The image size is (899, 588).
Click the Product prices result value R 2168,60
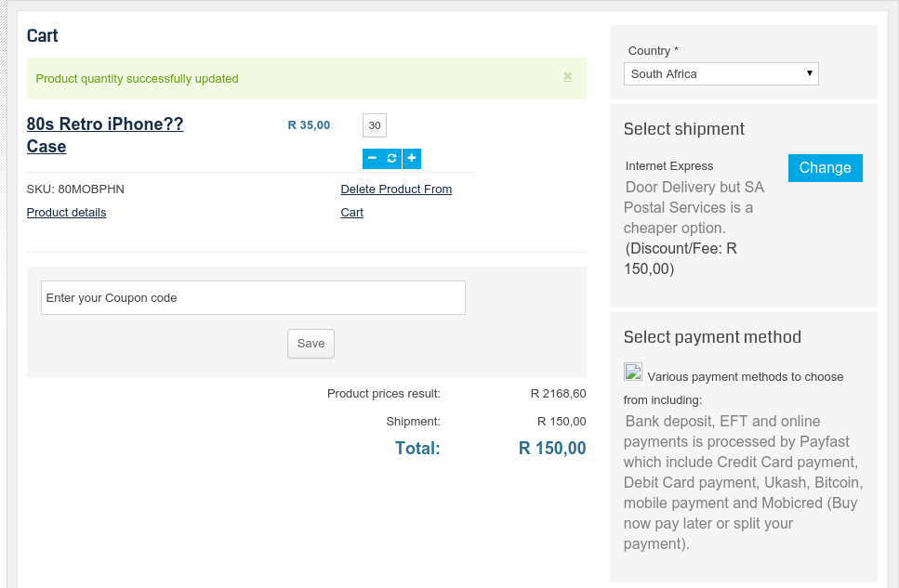[558, 394]
